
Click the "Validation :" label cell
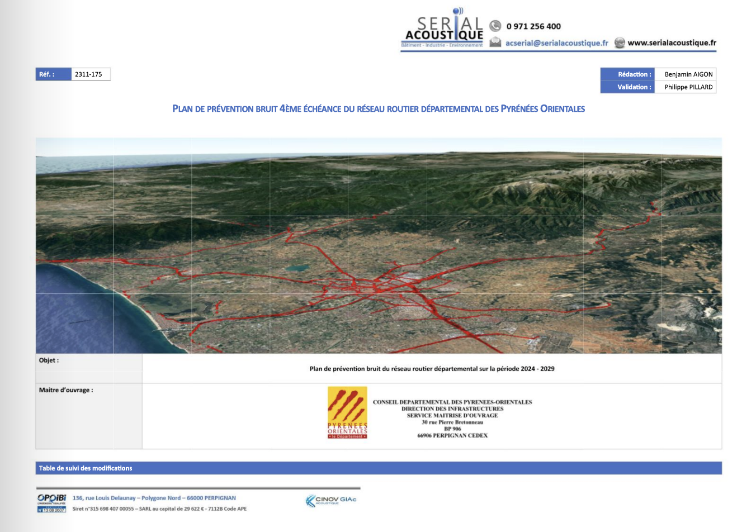pyautogui.click(x=627, y=87)
